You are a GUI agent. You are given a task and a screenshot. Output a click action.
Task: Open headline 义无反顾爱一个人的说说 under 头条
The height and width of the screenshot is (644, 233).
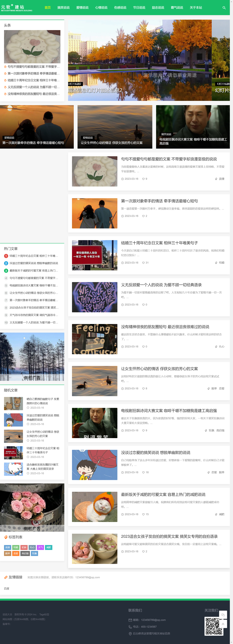[x=34, y=87]
